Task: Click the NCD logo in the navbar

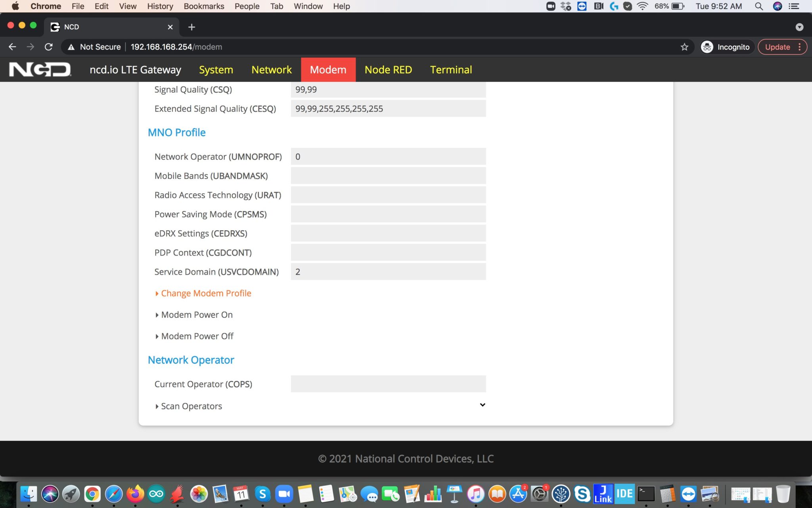Action: pos(40,69)
